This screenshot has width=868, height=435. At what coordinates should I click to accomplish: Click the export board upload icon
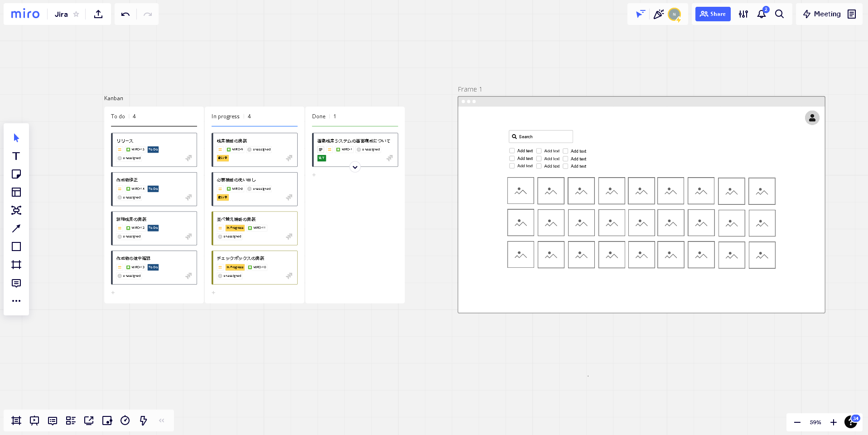(x=98, y=14)
